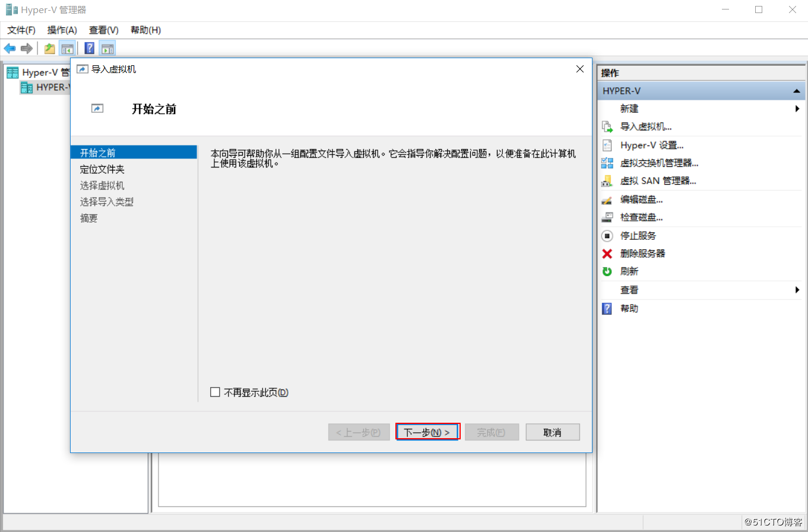Image resolution: width=808 pixels, height=532 pixels.
Task: Refresh using the 刷新 action
Action: coord(630,271)
